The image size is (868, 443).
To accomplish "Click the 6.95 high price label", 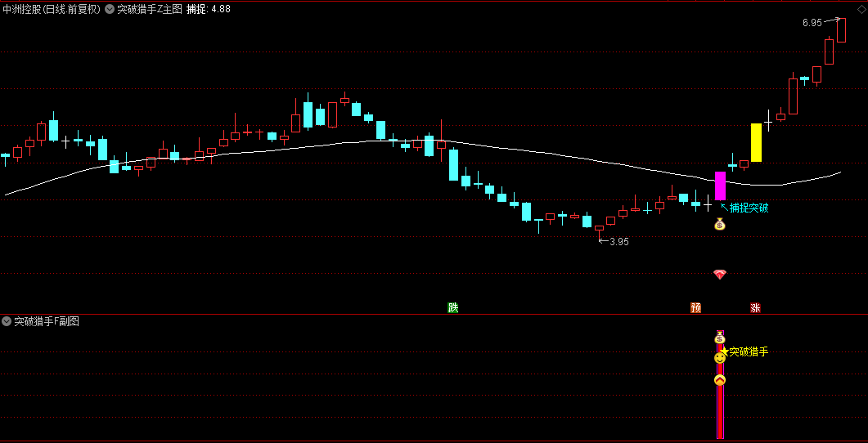I will coord(812,23).
